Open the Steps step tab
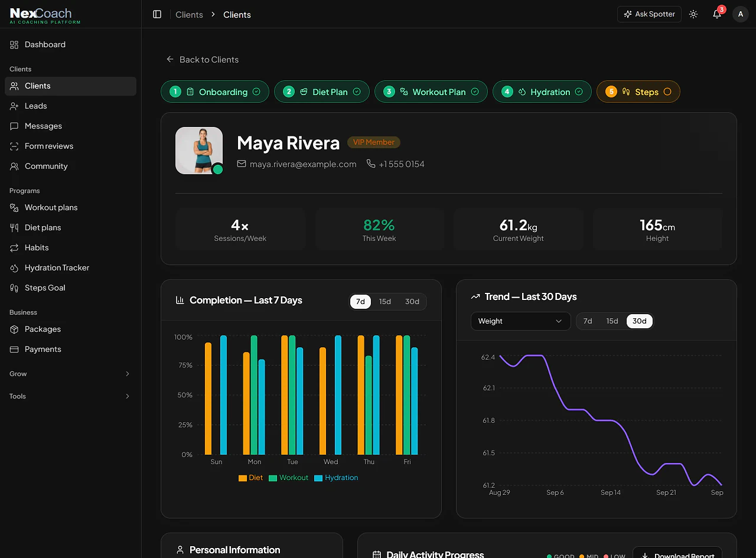The height and width of the screenshot is (558, 756). tap(638, 92)
